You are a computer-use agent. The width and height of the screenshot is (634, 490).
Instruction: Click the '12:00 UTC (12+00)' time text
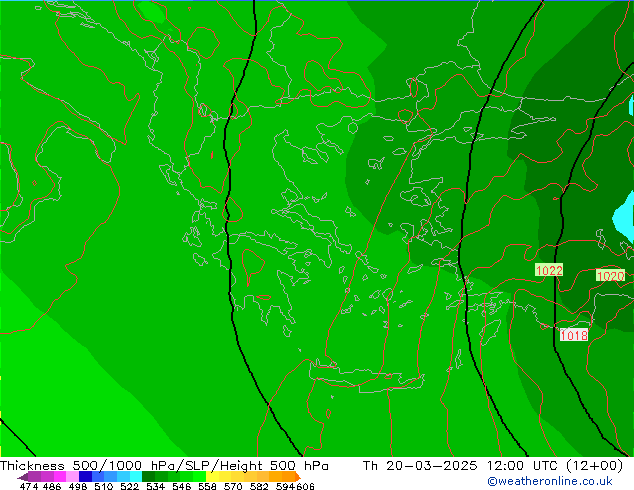coord(555,466)
